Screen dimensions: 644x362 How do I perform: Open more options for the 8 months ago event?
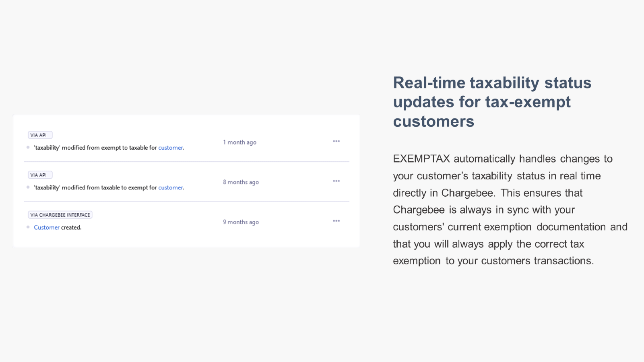(336, 181)
